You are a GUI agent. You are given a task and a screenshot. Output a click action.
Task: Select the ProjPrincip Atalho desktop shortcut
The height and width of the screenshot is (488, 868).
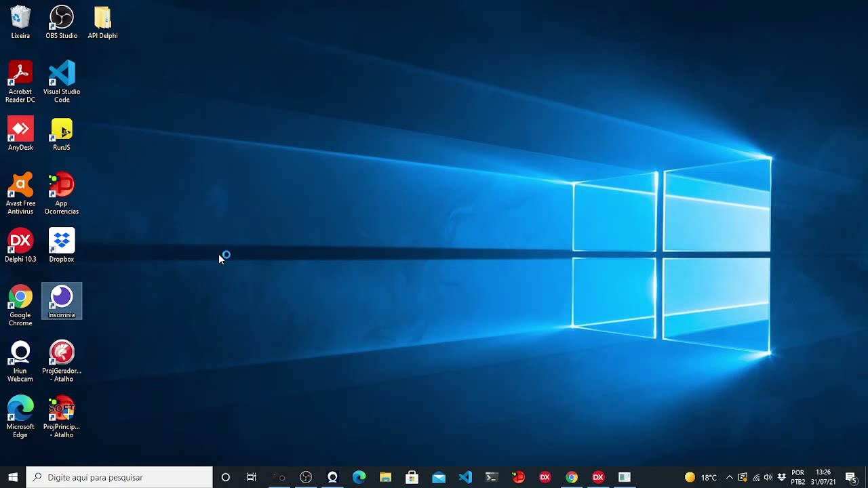[61, 418]
